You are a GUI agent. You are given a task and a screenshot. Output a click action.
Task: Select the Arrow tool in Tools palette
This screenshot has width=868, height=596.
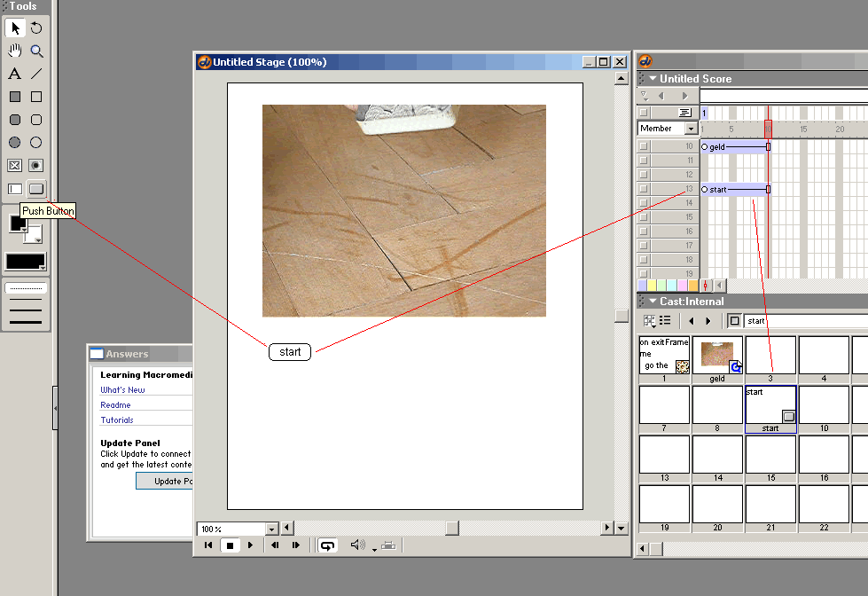[15, 27]
